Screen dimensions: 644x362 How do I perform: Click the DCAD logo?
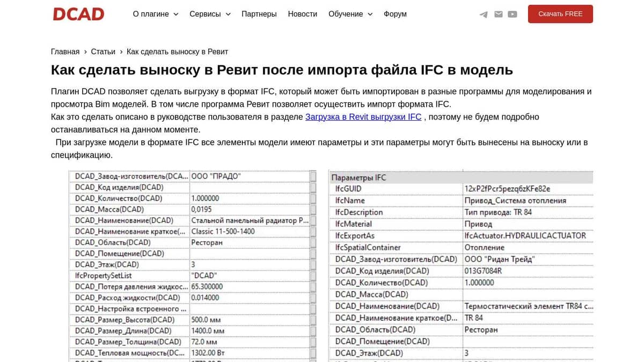78,14
